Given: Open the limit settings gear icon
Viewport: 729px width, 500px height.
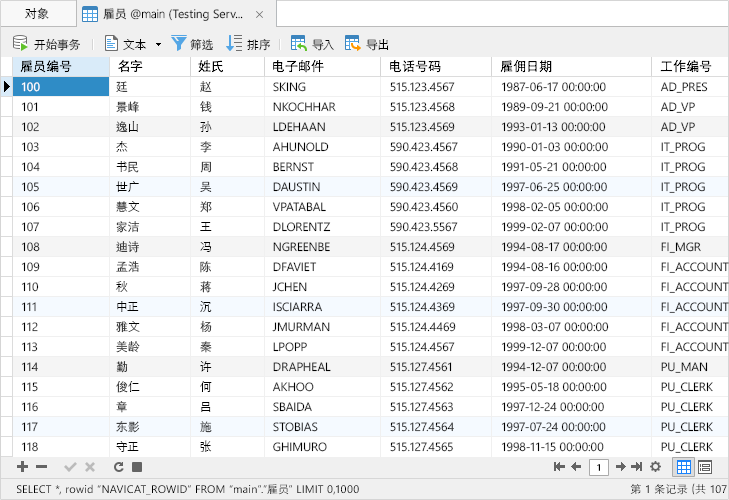Looking at the screenshot, I should coord(656,467).
